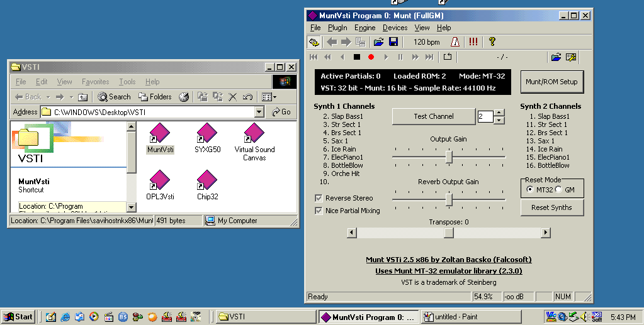Click the Reset Synths button
This screenshot has width=644, height=325.
pyautogui.click(x=551, y=207)
